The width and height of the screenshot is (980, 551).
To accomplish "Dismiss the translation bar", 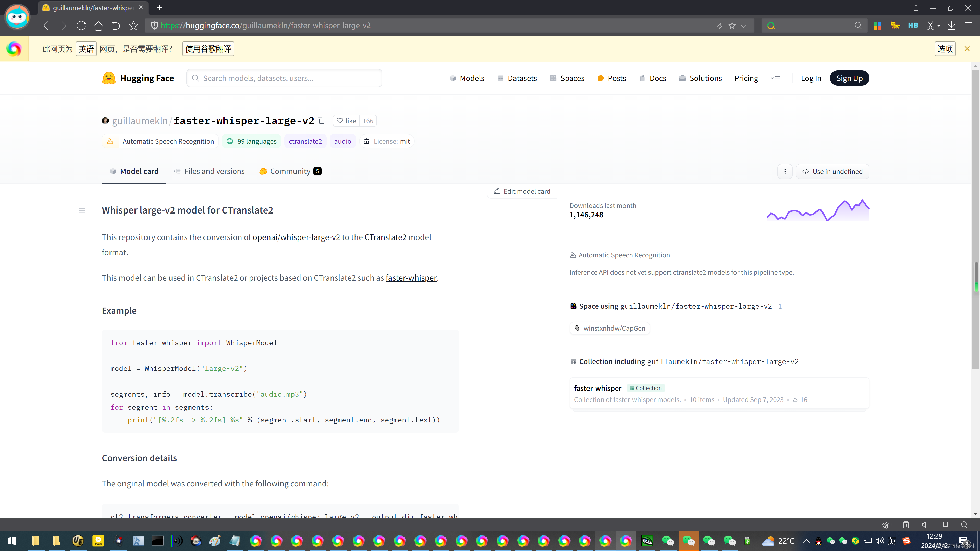I will pos(967,49).
